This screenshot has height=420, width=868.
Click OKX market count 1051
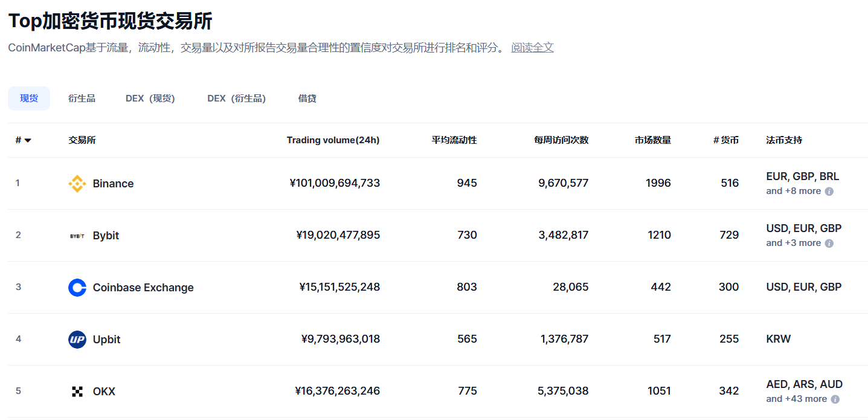(658, 391)
